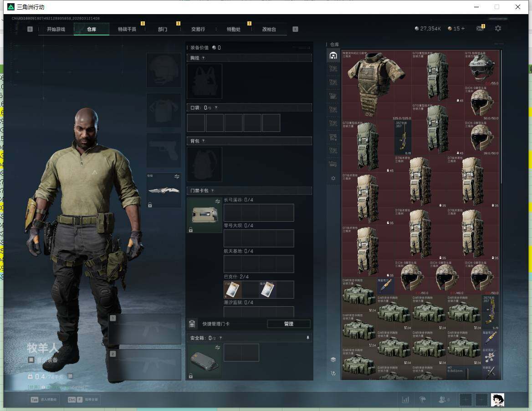Click the 零号大坝 keycard slots row

tap(259, 238)
